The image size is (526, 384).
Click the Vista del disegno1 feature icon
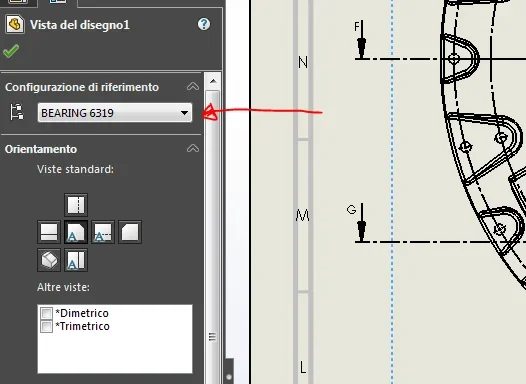click(x=15, y=24)
